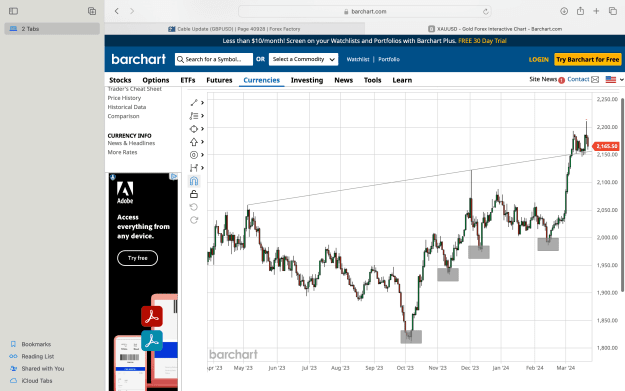Open new tab group icon in sidebar
This screenshot has height=391, width=625.
92,11
